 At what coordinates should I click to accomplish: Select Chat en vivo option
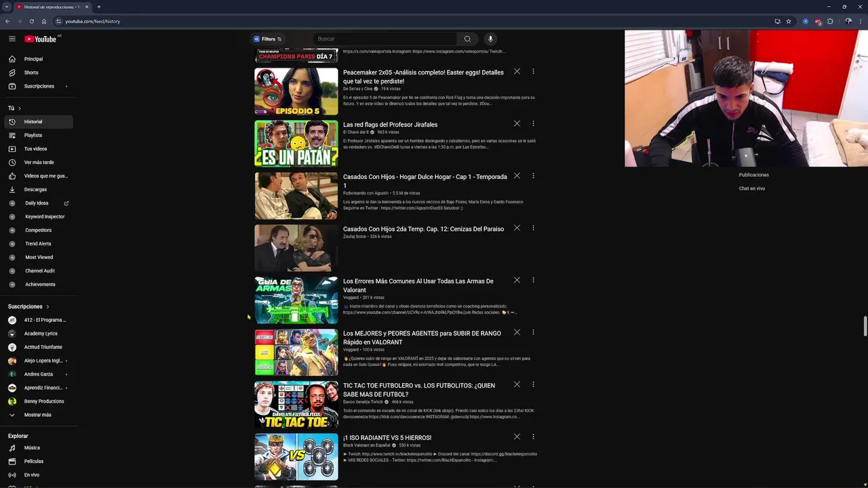click(x=752, y=188)
